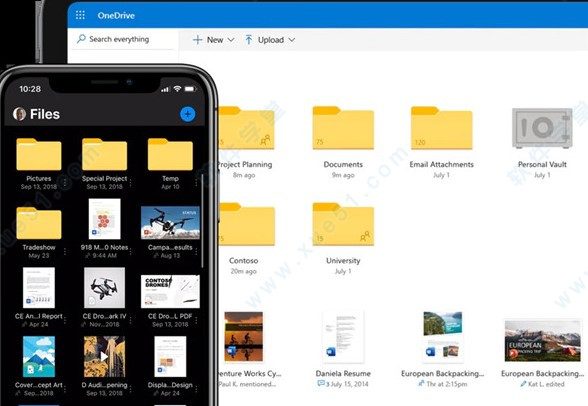Click the New button
Image resolution: width=588 pixels, height=406 pixels.
[x=213, y=40]
